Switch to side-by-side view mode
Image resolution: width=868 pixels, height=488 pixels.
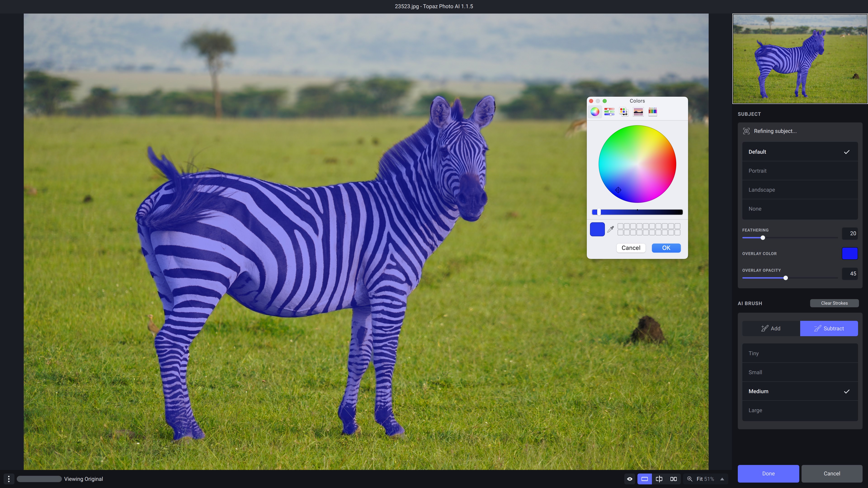(x=673, y=479)
